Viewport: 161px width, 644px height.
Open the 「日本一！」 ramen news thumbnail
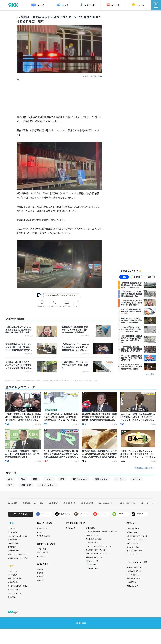[138, 439]
